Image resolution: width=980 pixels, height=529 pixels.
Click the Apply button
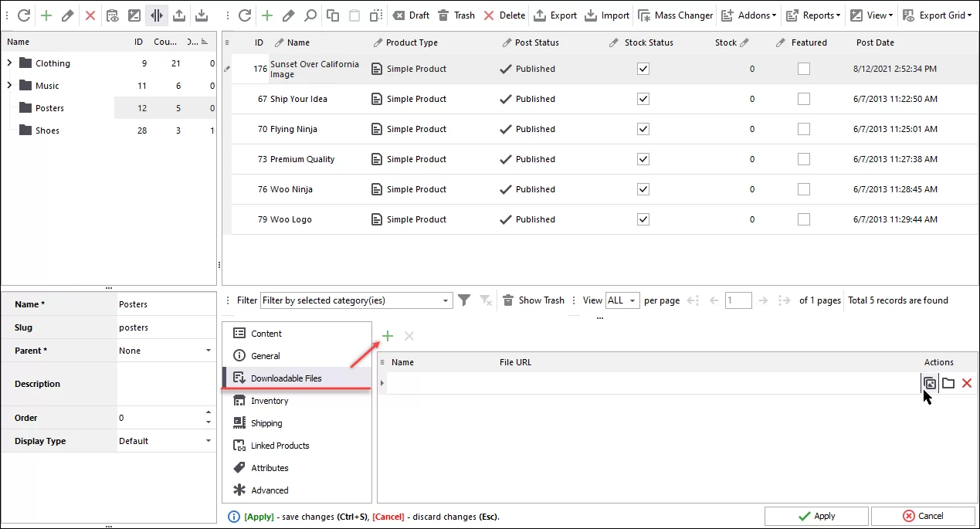[816, 516]
